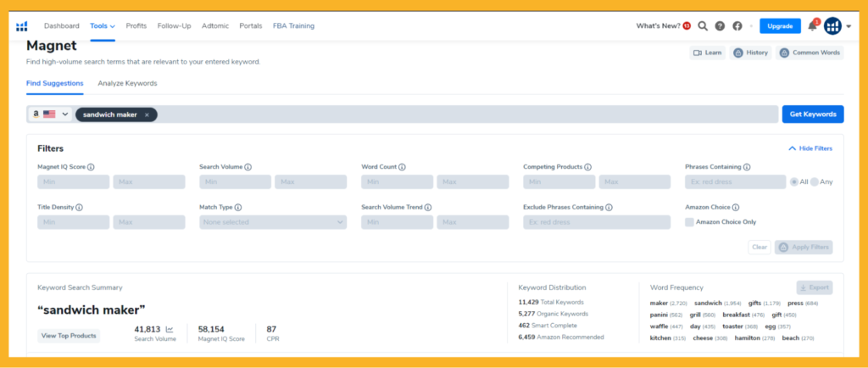Remove the sandwich maker keyword chip
Image resolution: width=868 pixels, height=368 pixels.
click(x=147, y=114)
